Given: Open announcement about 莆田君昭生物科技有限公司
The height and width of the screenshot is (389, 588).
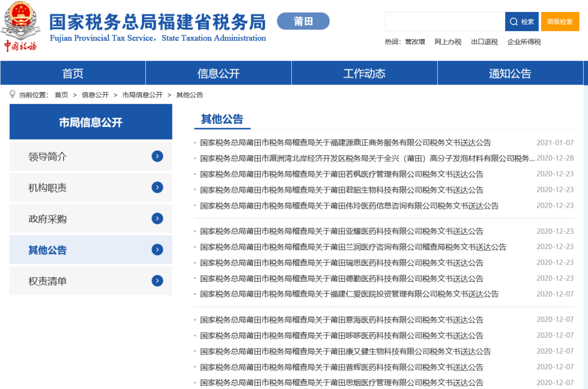Looking at the screenshot, I should click(341, 190).
